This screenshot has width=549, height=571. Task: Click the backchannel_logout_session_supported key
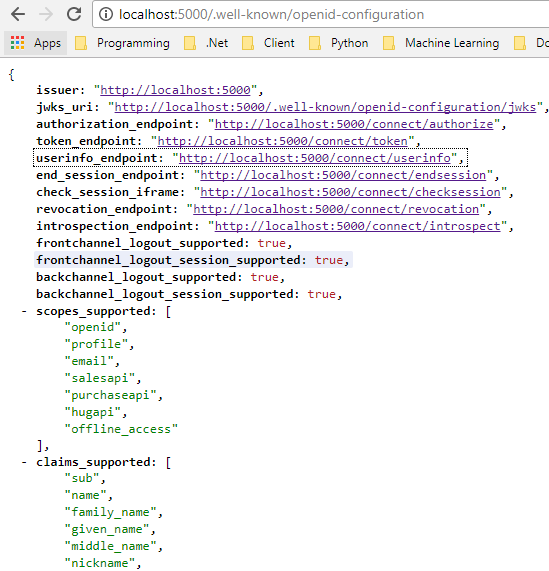tap(165, 294)
